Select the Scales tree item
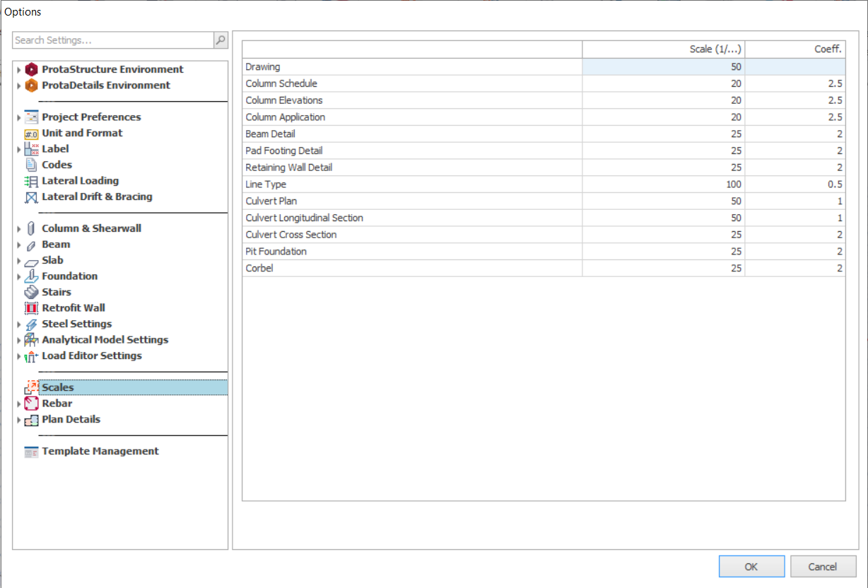The width and height of the screenshot is (868, 588). coord(58,387)
